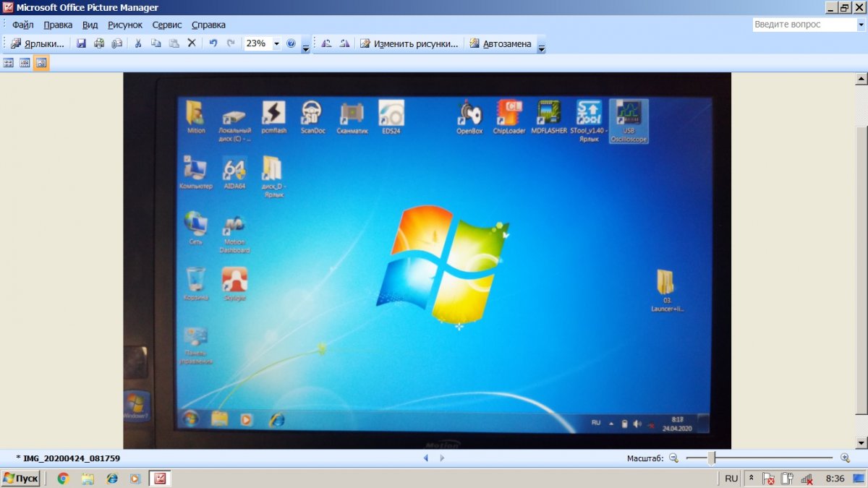868x488 pixels.
Task: Select Picture Manager taskbar button
Action: point(160,479)
